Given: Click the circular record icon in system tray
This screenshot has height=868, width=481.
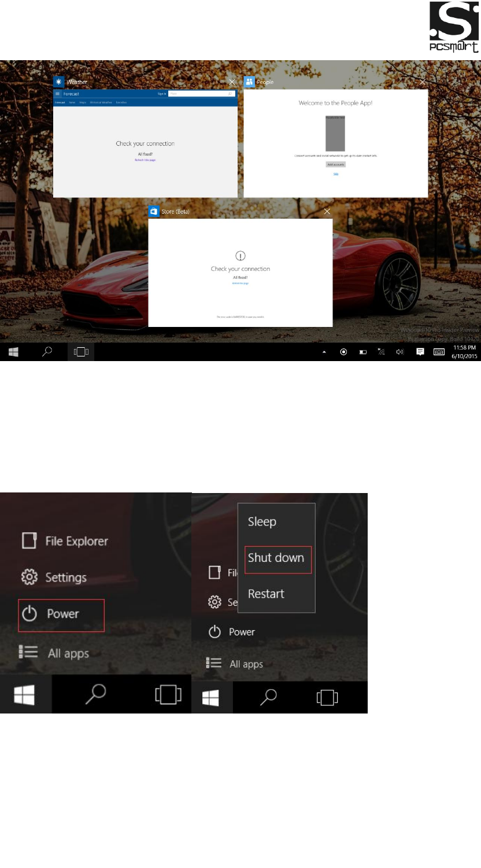Looking at the screenshot, I should point(343,352).
